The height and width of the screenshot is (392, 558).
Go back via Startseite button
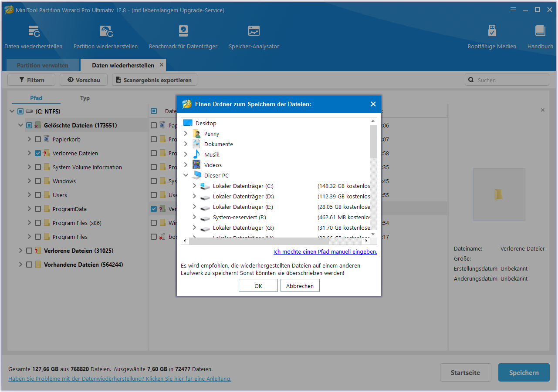[x=466, y=372]
